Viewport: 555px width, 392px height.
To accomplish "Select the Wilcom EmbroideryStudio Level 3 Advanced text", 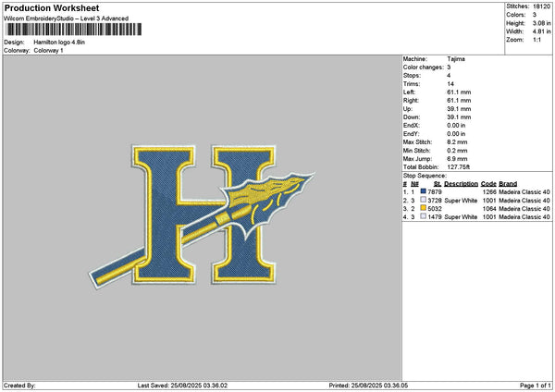I will coord(67,18).
